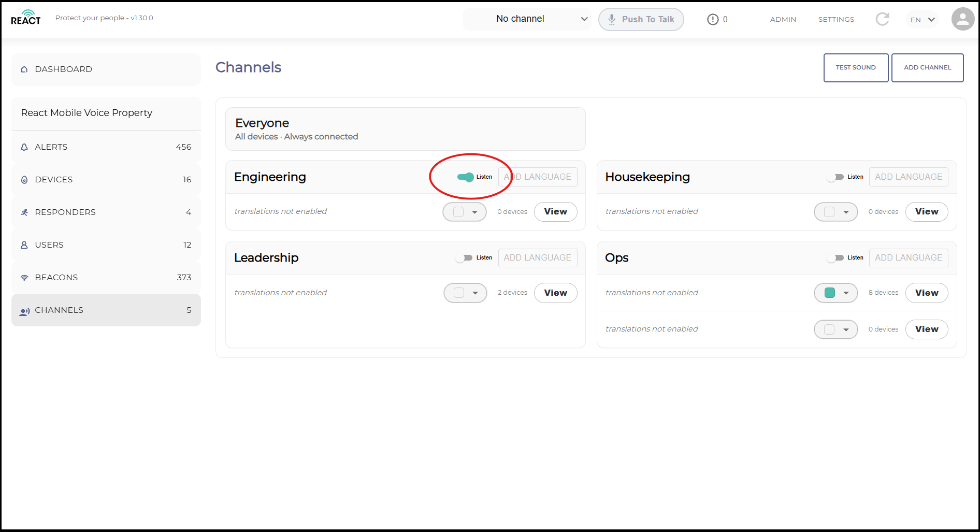This screenshot has width=980, height=532.
Task: View Ops row with 0 devices
Action: pyautogui.click(x=927, y=329)
